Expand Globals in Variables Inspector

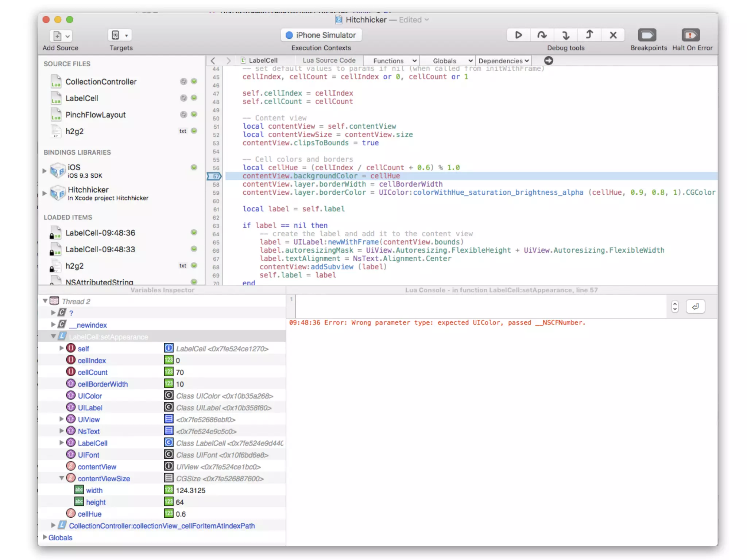point(45,537)
